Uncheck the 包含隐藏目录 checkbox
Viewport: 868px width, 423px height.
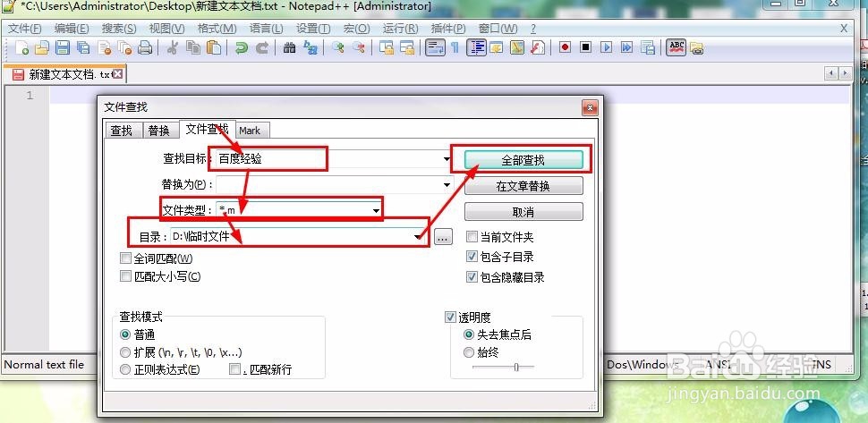tap(472, 277)
